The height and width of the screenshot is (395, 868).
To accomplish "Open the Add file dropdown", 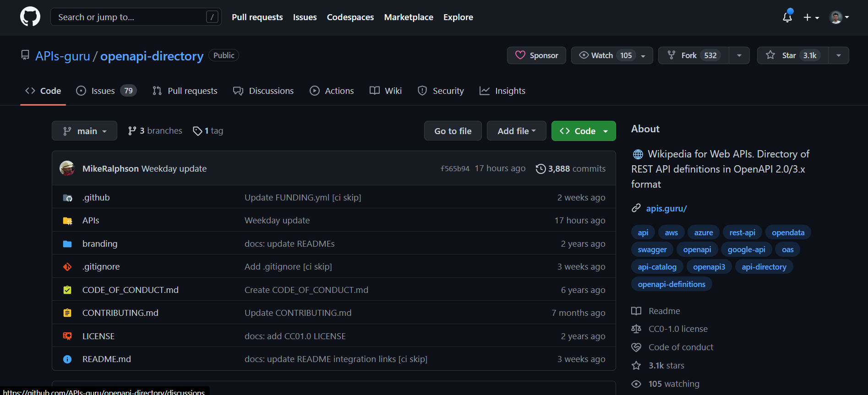I will click(517, 131).
